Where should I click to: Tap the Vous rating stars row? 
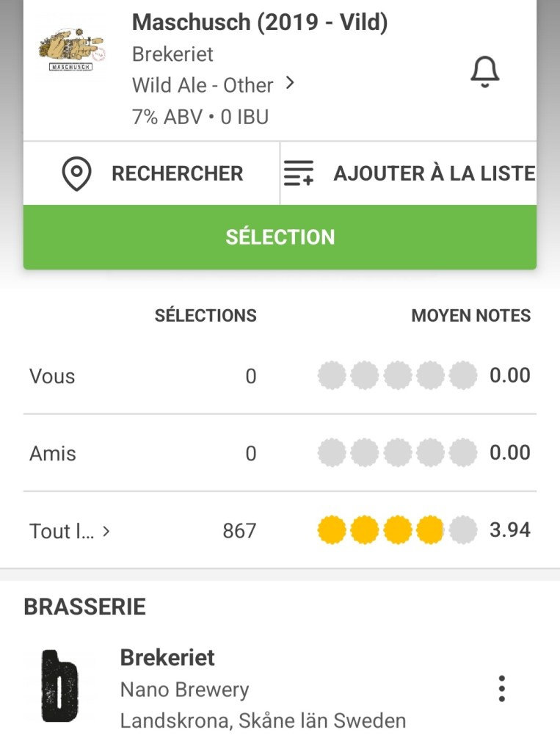(x=397, y=376)
